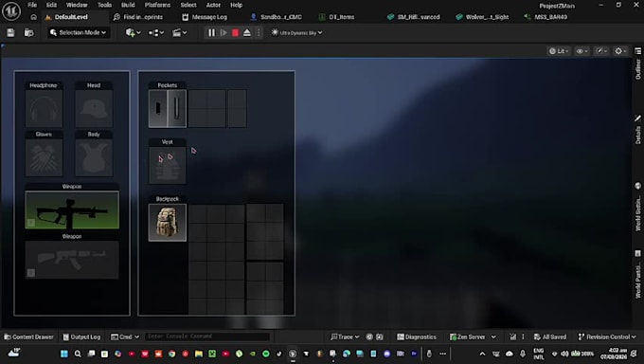Open the cinematics clapperboard dropdown

(x=180, y=32)
